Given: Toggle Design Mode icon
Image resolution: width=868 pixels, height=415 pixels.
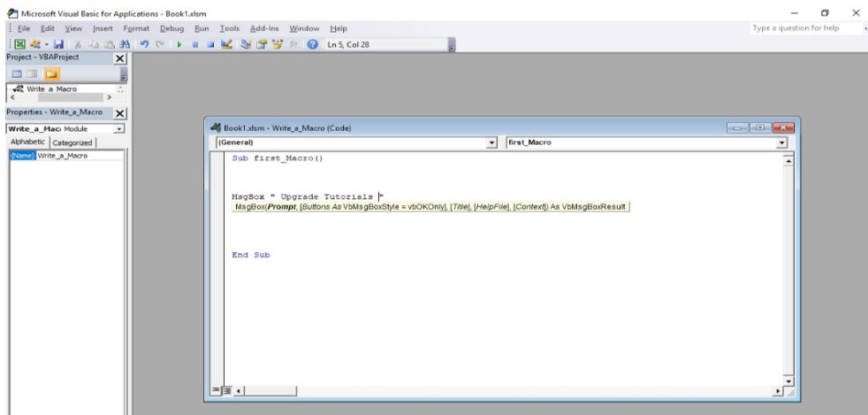Looking at the screenshot, I should click(226, 44).
